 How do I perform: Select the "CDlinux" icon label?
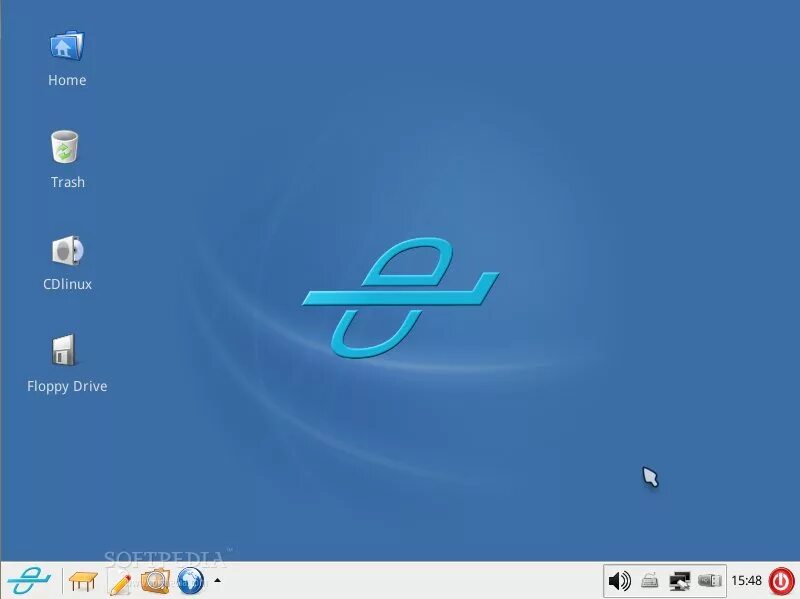coord(67,284)
